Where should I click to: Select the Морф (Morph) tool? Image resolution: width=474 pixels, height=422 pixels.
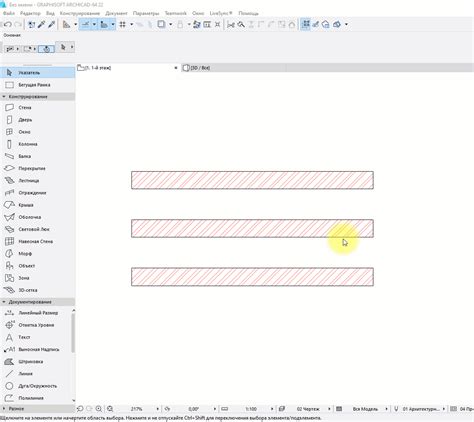(x=38, y=253)
